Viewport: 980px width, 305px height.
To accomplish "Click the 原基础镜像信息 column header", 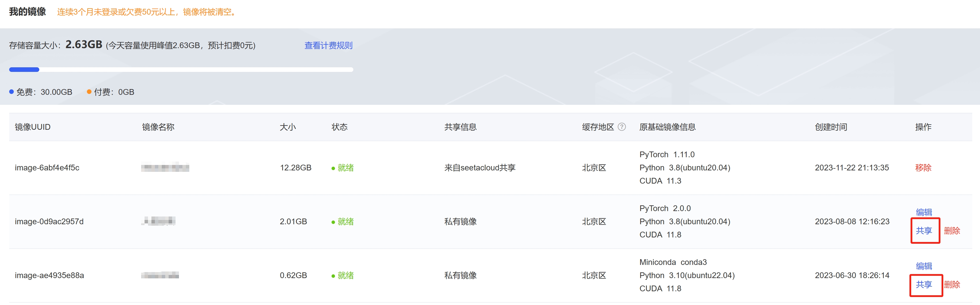I will click(x=667, y=127).
